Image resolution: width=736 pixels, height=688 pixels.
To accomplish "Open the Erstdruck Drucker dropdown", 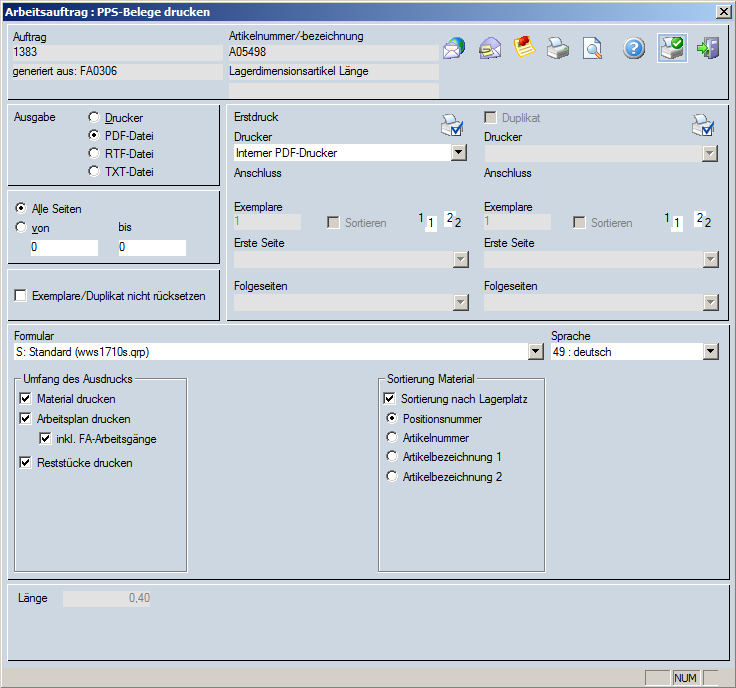I will point(459,153).
